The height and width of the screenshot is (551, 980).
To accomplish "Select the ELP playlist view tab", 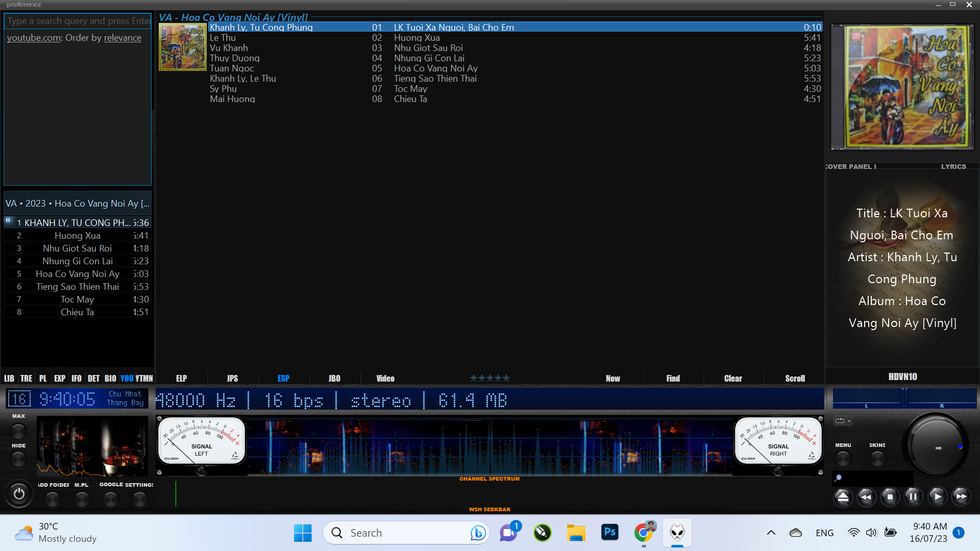I will 181,378.
